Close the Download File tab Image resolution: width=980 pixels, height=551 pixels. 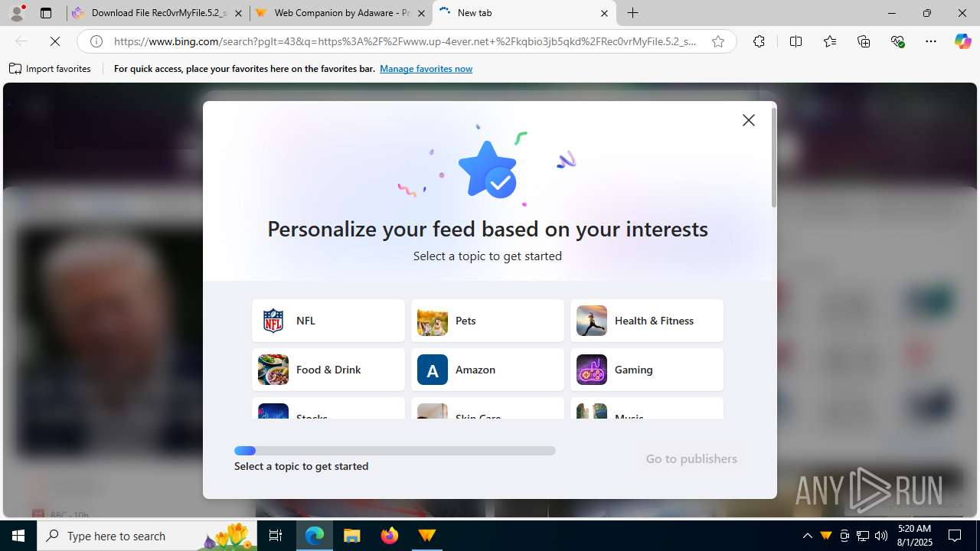(x=238, y=13)
